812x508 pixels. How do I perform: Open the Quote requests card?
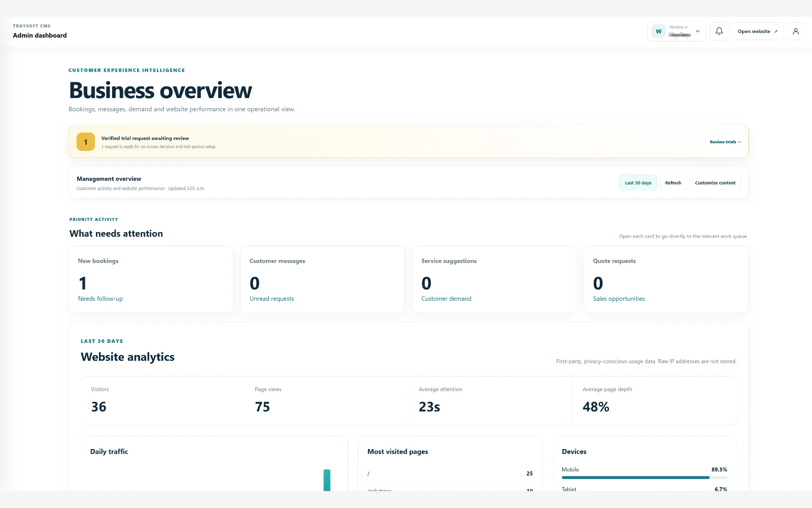tap(666, 279)
